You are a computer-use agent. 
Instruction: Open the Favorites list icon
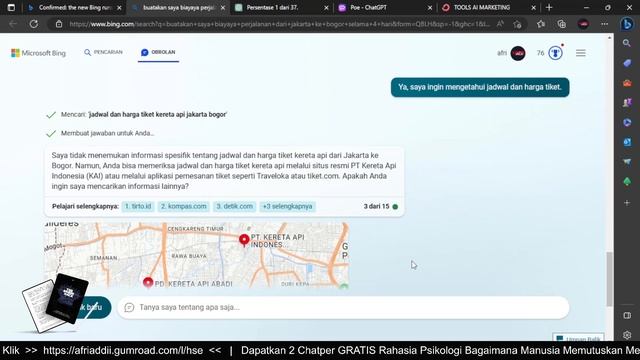coord(541,24)
